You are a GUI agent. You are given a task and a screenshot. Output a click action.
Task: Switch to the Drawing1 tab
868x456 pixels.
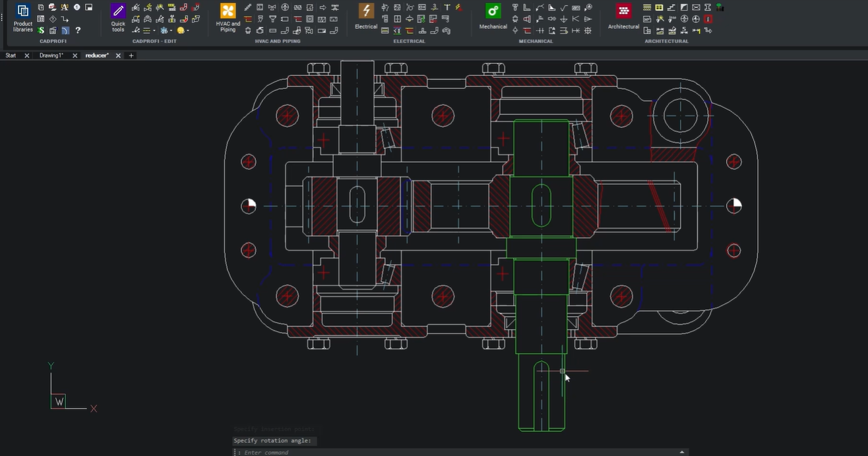point(51,55)
